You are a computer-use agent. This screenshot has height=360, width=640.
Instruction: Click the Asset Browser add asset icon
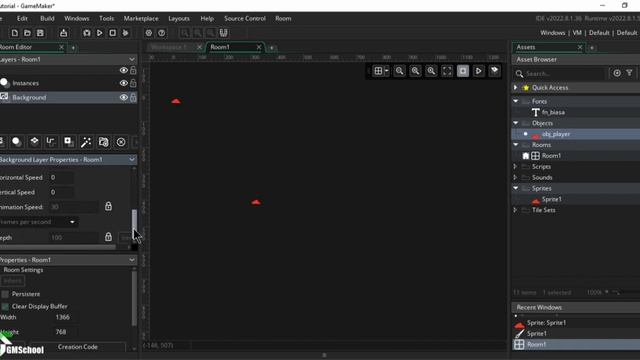[617, 73]
